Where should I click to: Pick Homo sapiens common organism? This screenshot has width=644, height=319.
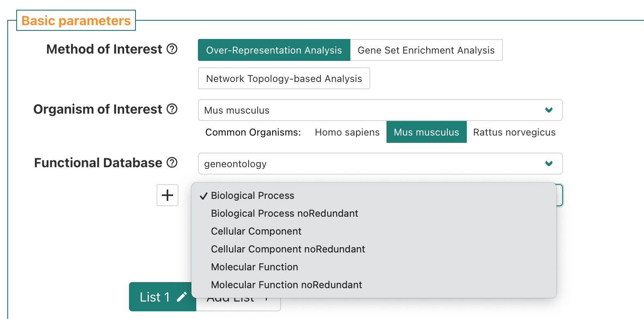tap(347, 132)
